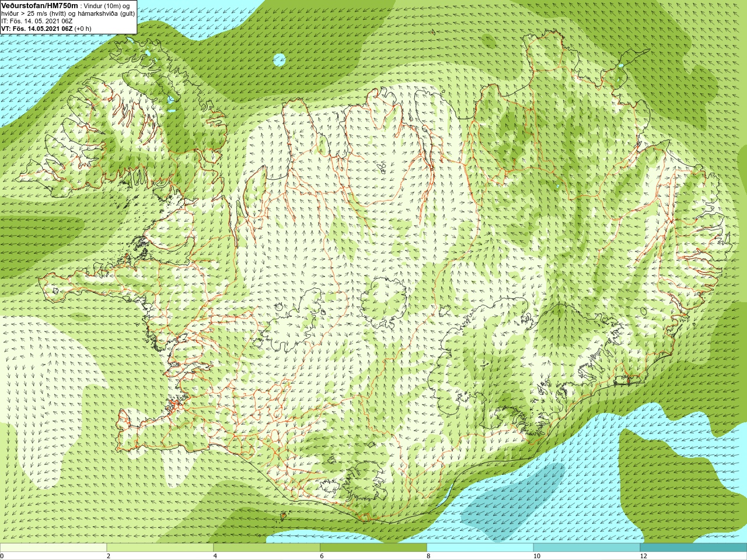Click the small orange-outlined island off the south coast
The image size is (747, 560).
coord(284,516)
